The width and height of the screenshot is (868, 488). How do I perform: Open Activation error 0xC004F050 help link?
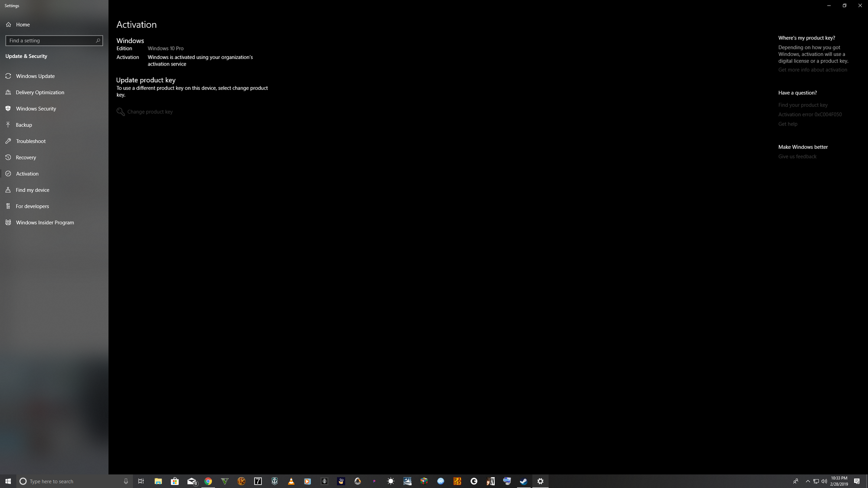coord(810,115)
